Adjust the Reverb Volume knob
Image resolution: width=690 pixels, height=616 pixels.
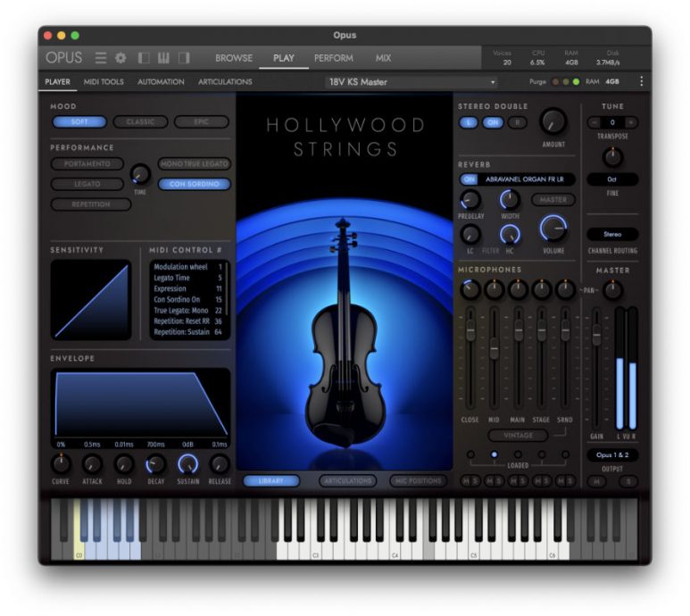pos(553,229)
